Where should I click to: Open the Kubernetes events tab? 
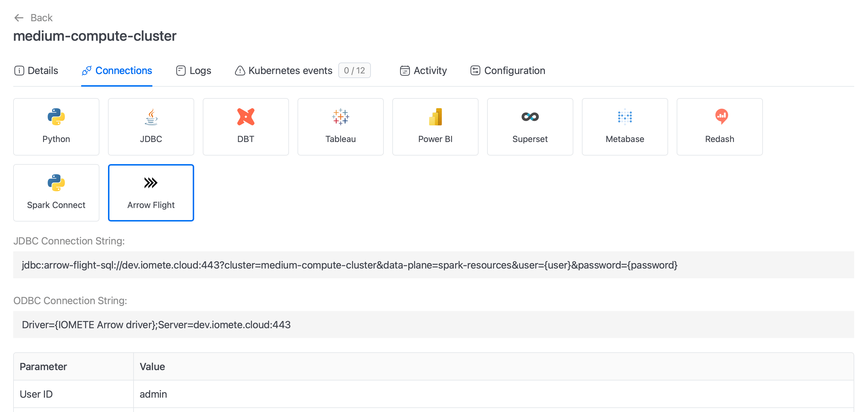point(302,70)
